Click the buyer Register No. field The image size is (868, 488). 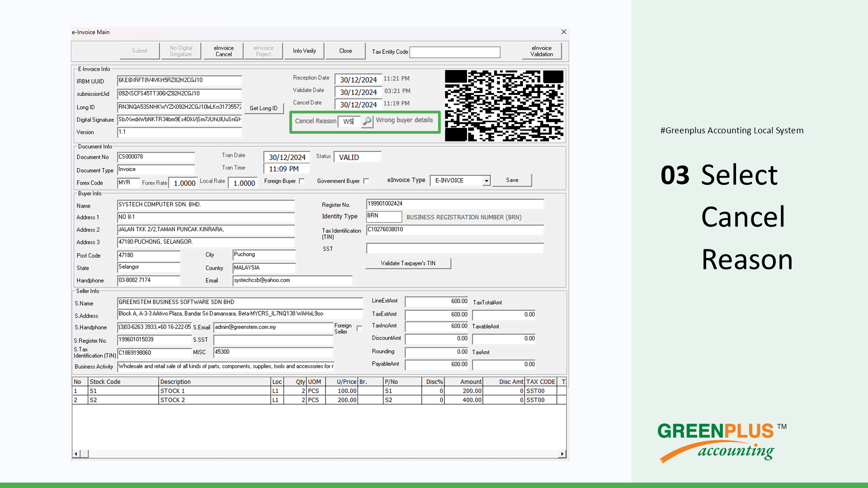455,204
